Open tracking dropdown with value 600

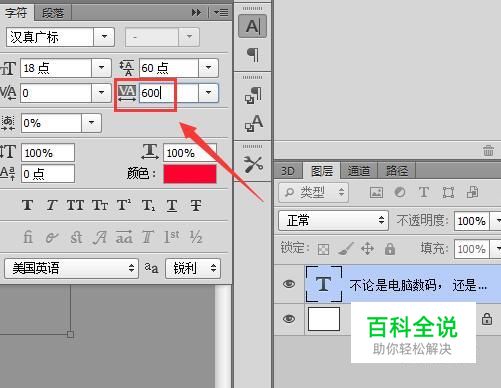click(208, 92)
